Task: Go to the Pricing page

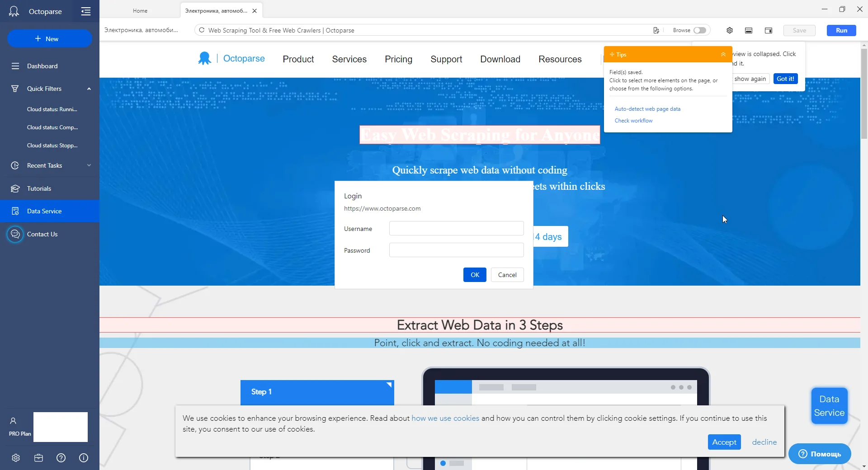Action: tap(399, 59)
